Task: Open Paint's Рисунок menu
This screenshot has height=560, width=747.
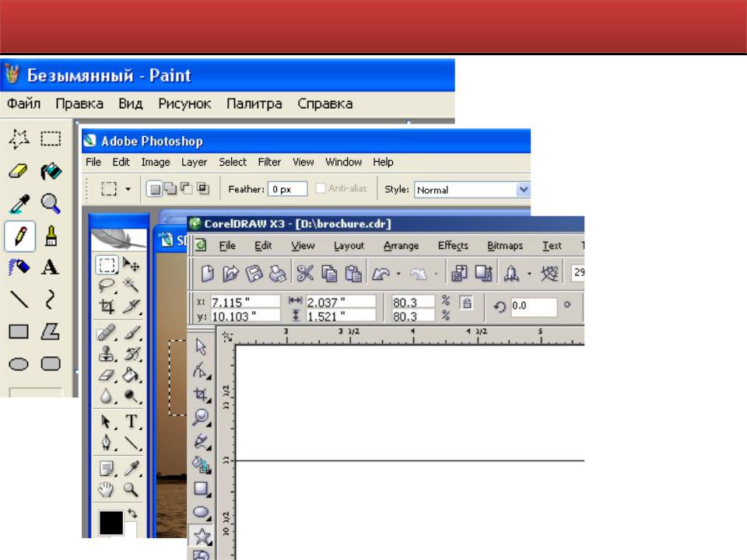Action: point(184,103)
